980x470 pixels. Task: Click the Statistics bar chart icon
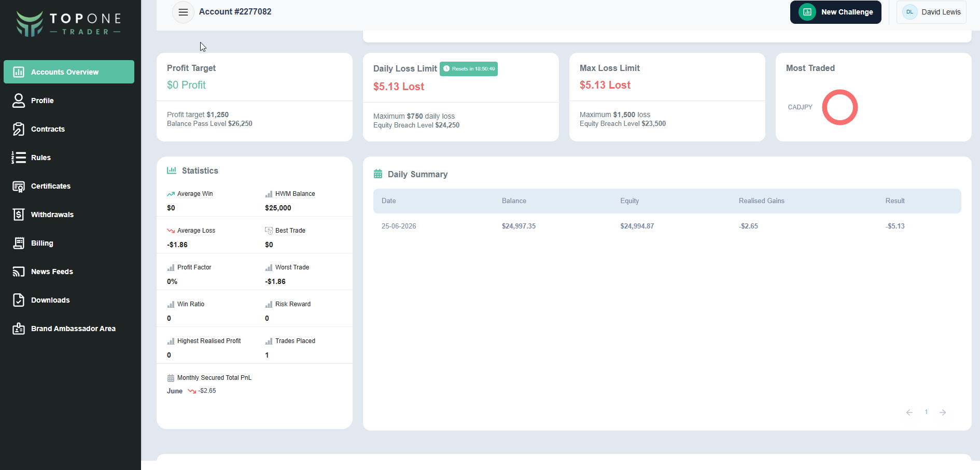[172, 170]
